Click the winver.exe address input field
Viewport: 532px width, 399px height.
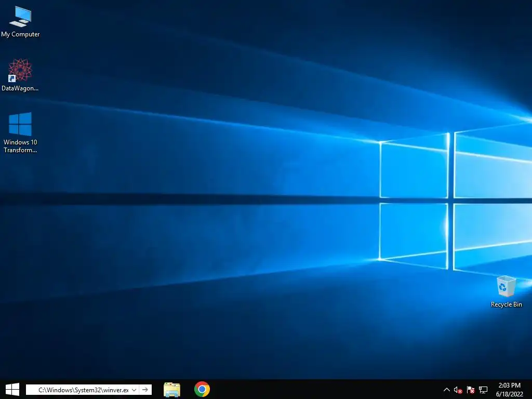coord(83,390)
